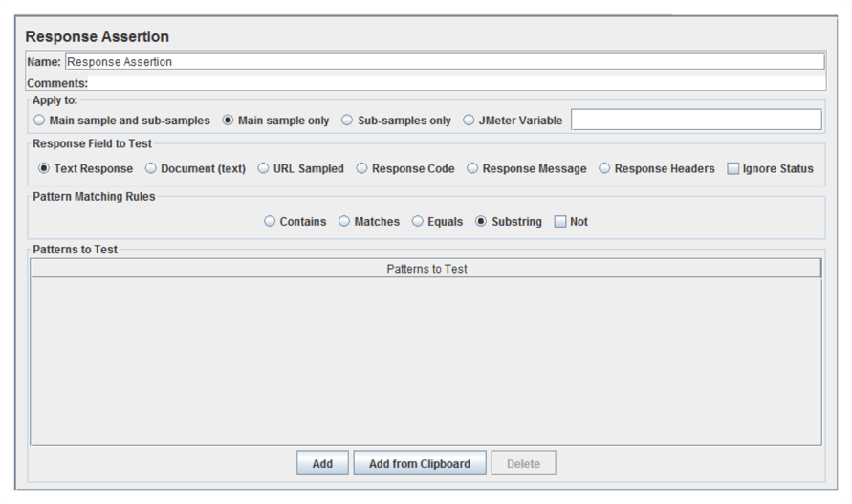Screen dimensions: 852x504
Task: Click the Add button
Action: (322, 463)
